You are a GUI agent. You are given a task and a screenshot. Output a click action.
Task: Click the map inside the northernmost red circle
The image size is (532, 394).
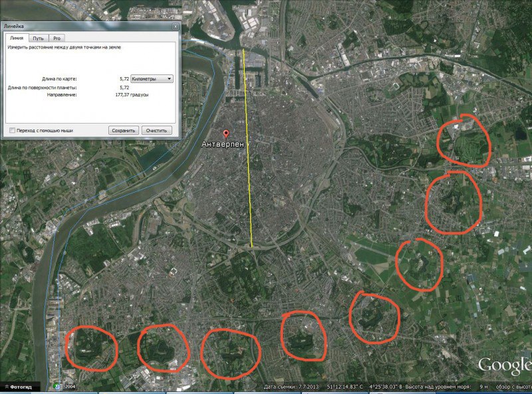click(x=464, y=141)
